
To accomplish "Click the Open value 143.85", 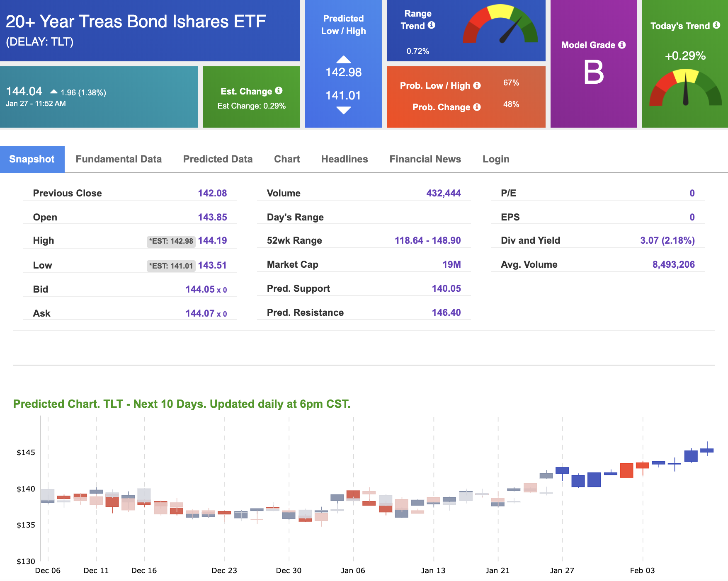I will (x=212, y=217).
